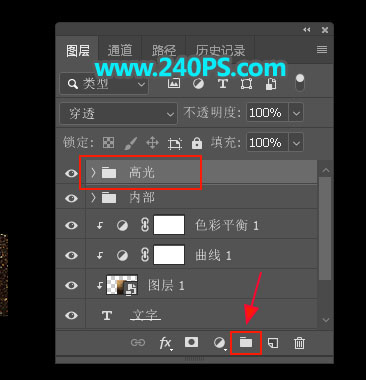366x380 pixels.
Task: Click the 图层 1 layer thumbnail
Action: [x=122, y=285]
